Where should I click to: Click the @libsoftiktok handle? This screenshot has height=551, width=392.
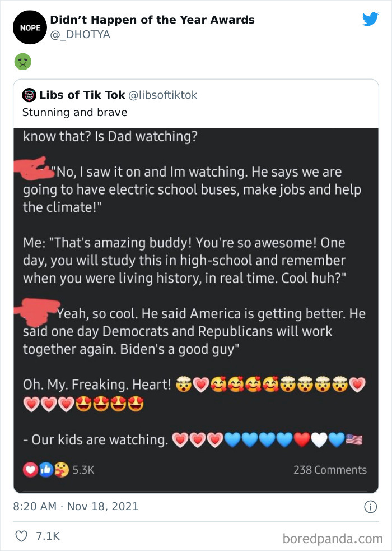(x=163, y=95)
